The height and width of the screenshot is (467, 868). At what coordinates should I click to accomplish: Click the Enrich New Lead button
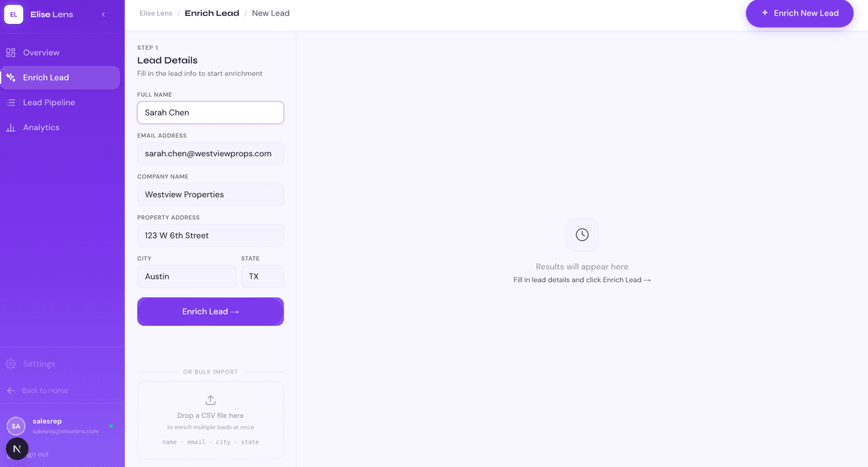[799, 14]
